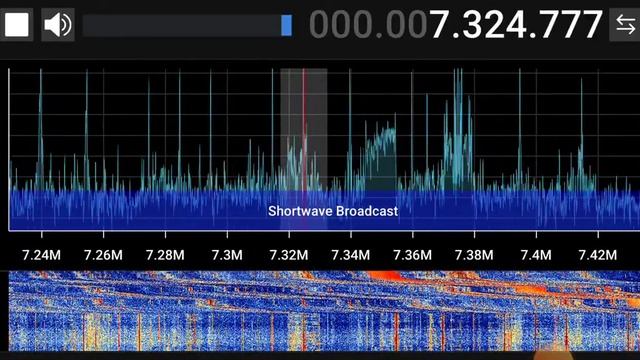The image size is (640, 360).
Task: Click the greyed-out leading 000.00 digits
Action: click(368, 25)
